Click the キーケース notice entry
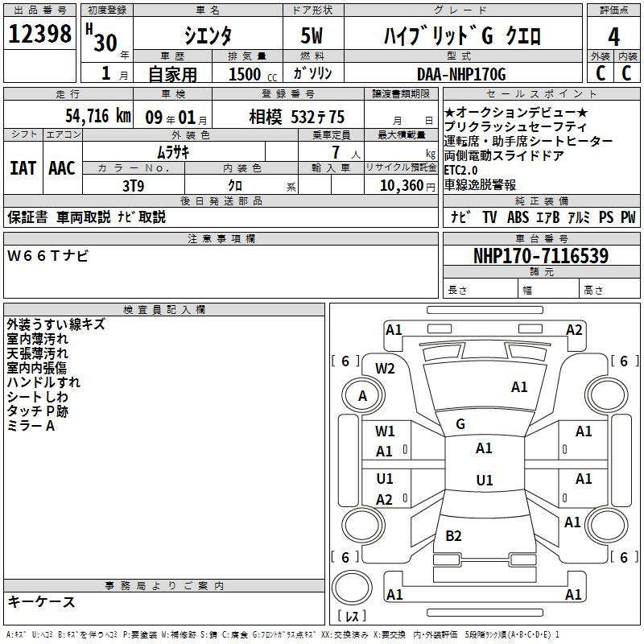The height and width of the screenshot is (644, 644). pyautogui.click(x=41, y=601)
